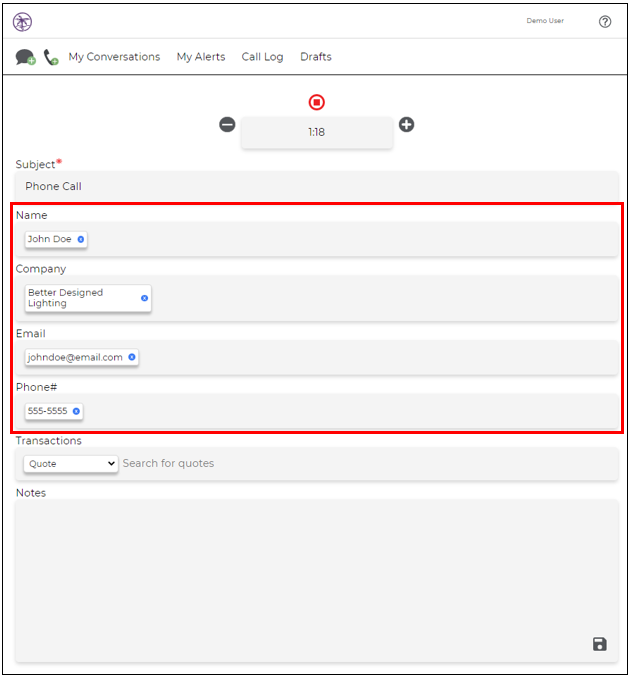The height and width of the screenshot is (677, 631).
Task: Select the Better Designed Lighting chip
Action: point(88,298)
